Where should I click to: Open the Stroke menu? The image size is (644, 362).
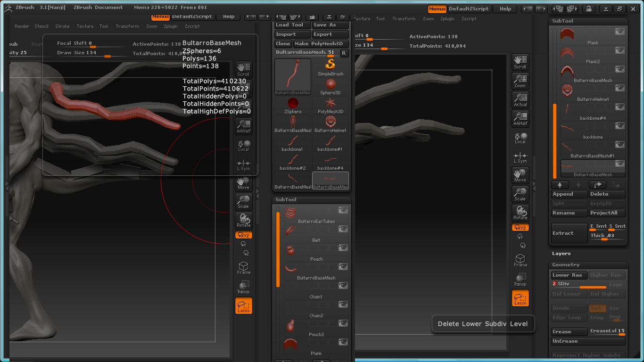pyautogui.click(x=62, y=26)
